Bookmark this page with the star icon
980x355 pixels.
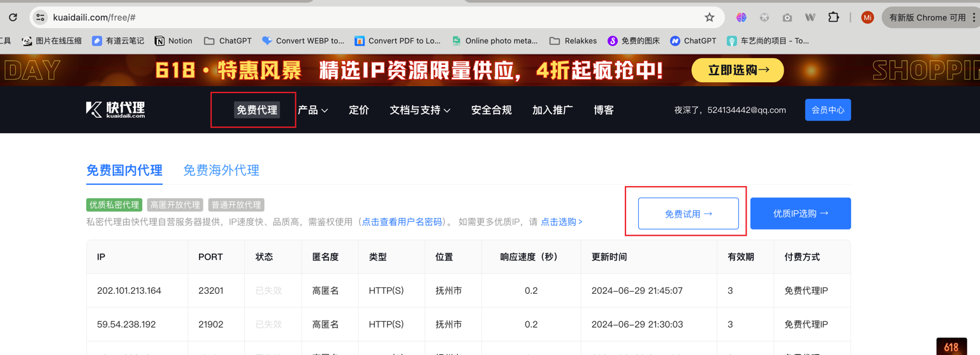[x=709, y=17]
